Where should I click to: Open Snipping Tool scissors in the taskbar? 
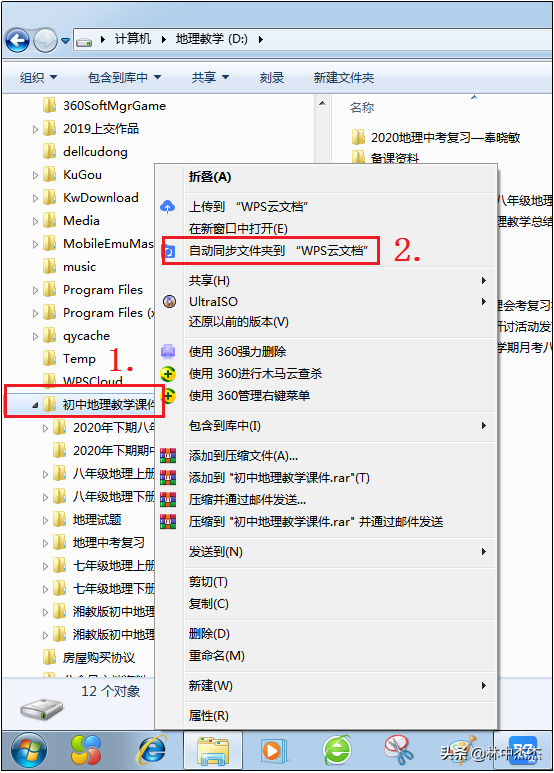pos(398,750)
